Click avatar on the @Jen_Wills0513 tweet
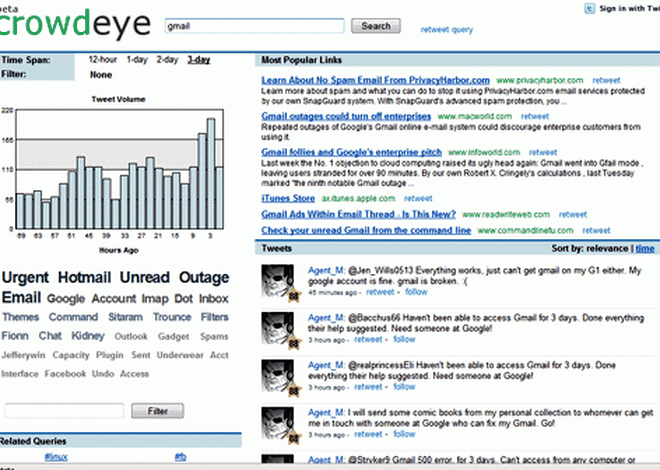 point(279,283)
